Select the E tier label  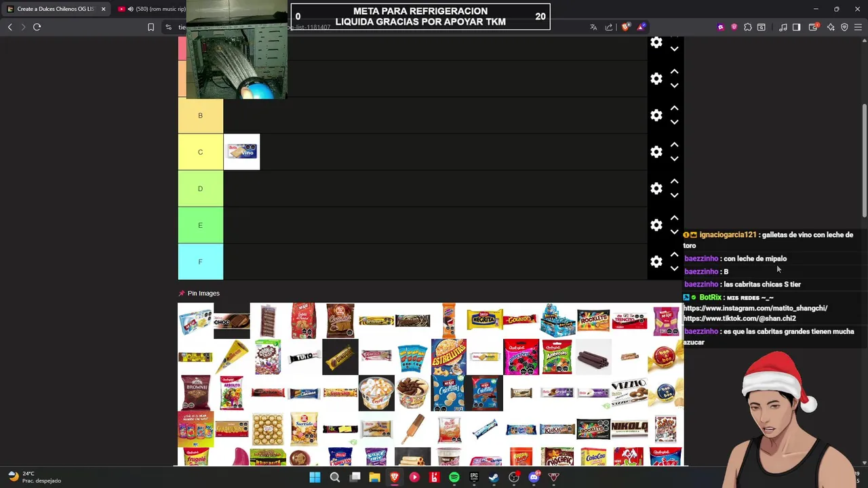tap(200, 225)
